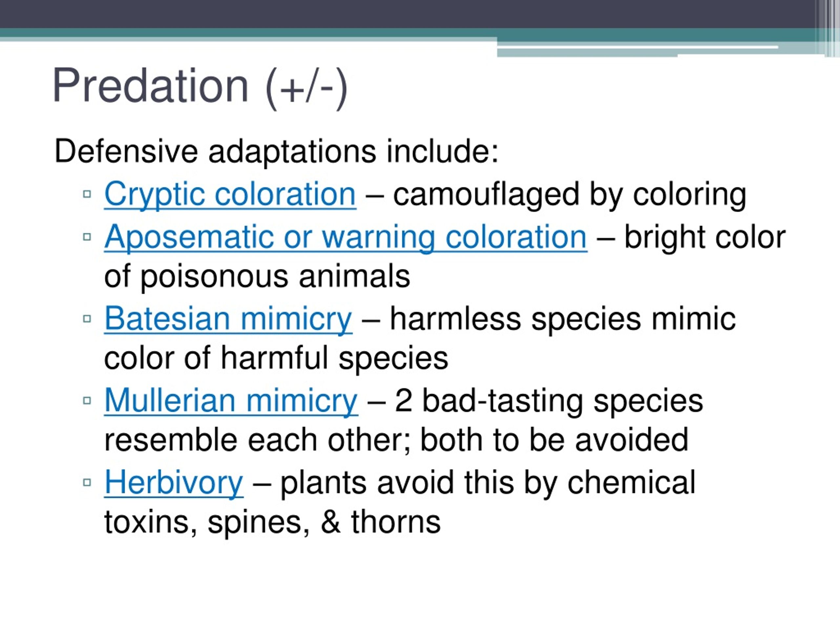Click the bullet marker before Herbivory
This screenshot has height=630, width=840.
click(87, 482)
